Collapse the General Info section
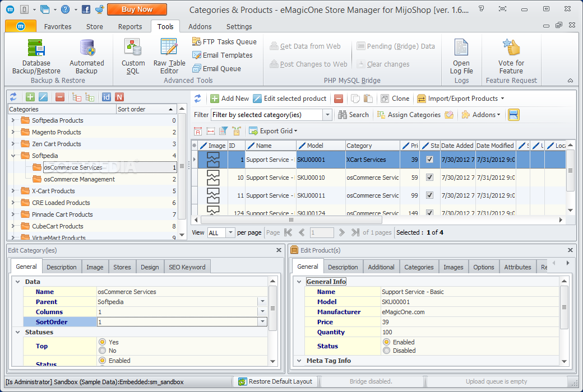Screen dimensions: 583x392 click(299, 282)
